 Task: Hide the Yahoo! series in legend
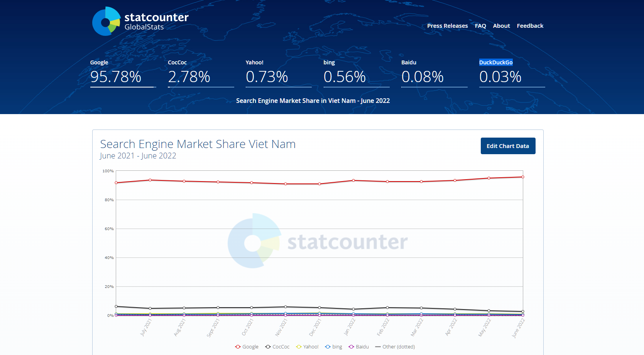pyautogui.click(x=308, y=347)
